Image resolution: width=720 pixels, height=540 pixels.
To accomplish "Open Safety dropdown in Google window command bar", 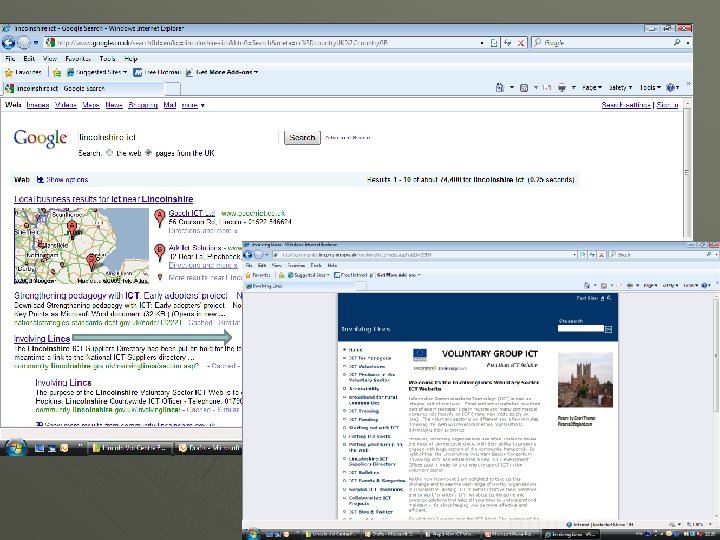I will (x=620, y=87).
